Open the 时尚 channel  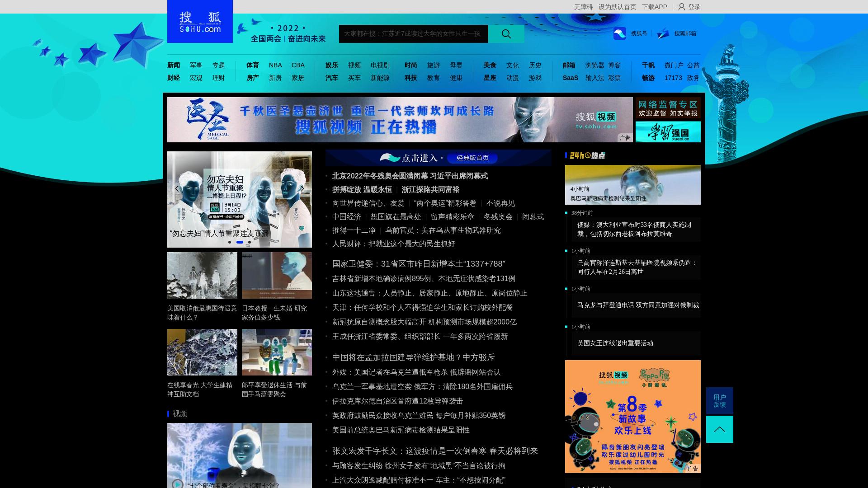pos(411,65)
